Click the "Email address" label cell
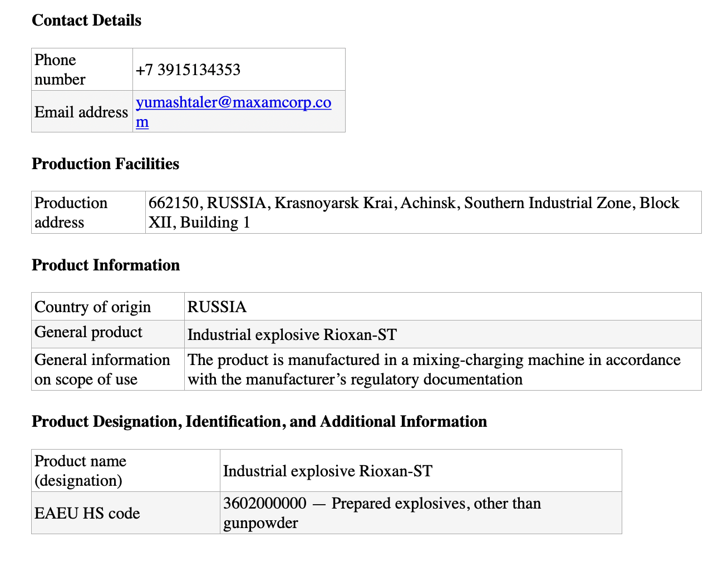Screen dimensions: 728x562 pyautogui.click(x=81, y=112)
